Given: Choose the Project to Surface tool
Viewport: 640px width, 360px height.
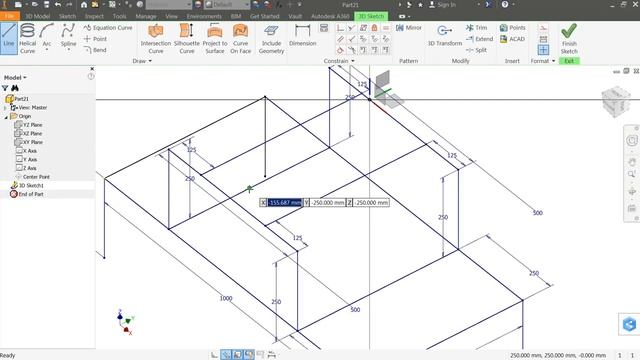Looking at the screenshot, I should [x=215, y=38].
